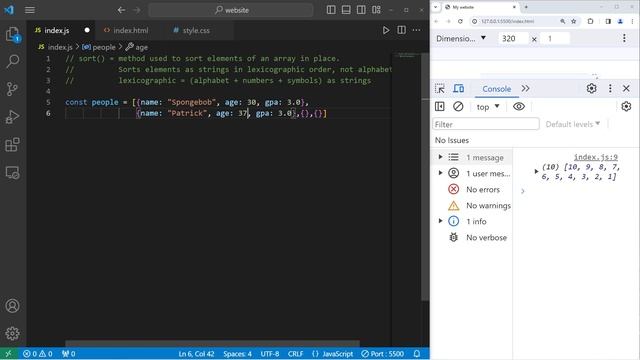The height and width of the screenshot is (360, 640).
Task: Click CRLF end of line selector
Action: click(x=295, y=353)
